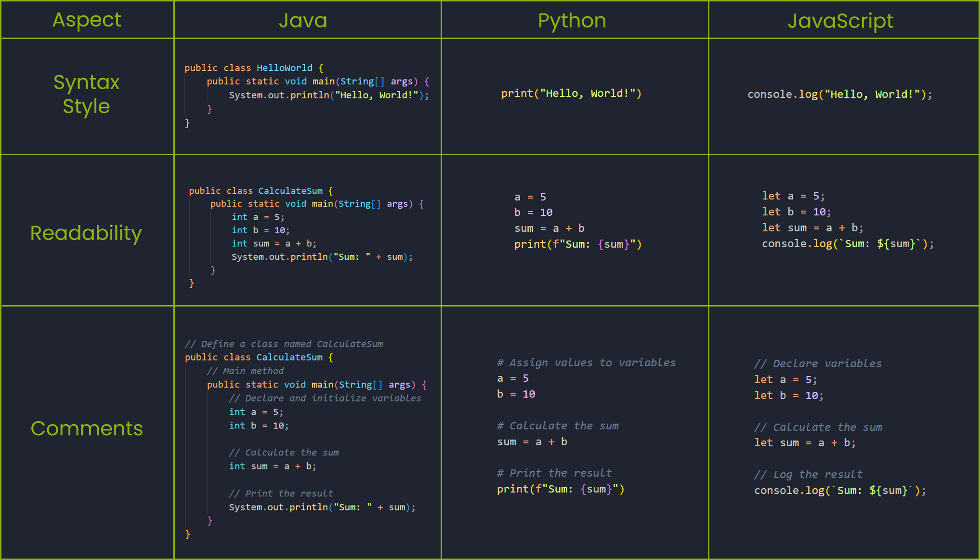Image resolution: width=980 pixels, height=560 pixels.
Task: Select the 'Syntax Style' row label
Action: [x=87, y=94]
